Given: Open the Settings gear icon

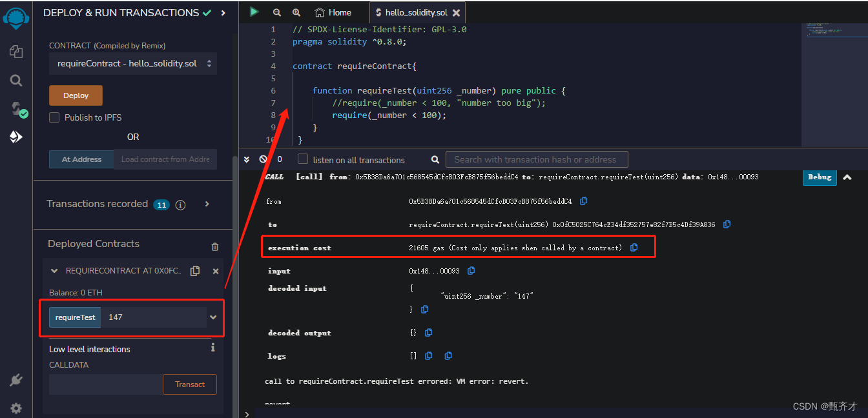Looking at the screenshot, I should [x=16, y=408].
